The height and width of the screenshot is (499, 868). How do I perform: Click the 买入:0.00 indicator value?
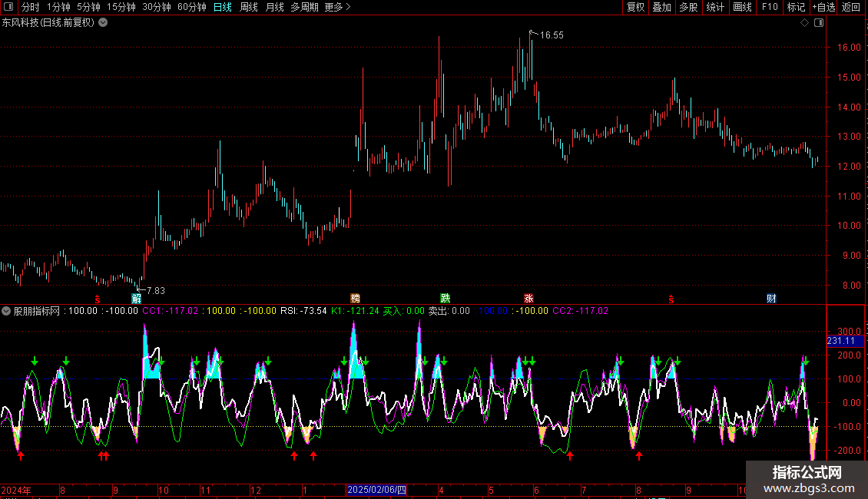click(x=403, y=311)
